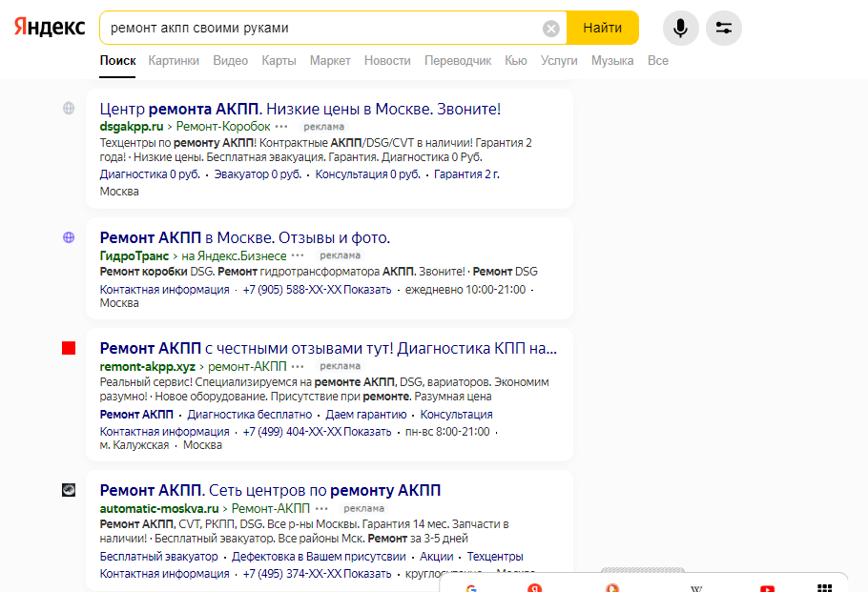Open the 'Консультация 0 руб.' sitelink
This screenshot has height=592, width=868.
368,174
